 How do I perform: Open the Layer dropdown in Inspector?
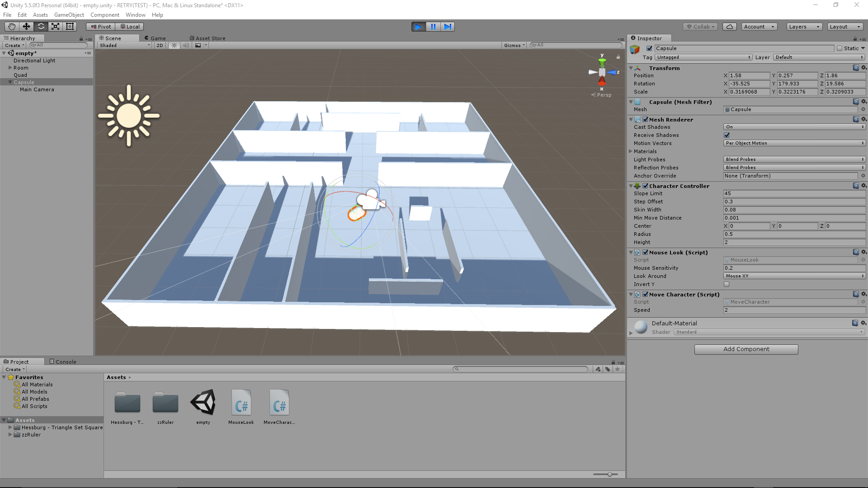[x=819, y=57]
